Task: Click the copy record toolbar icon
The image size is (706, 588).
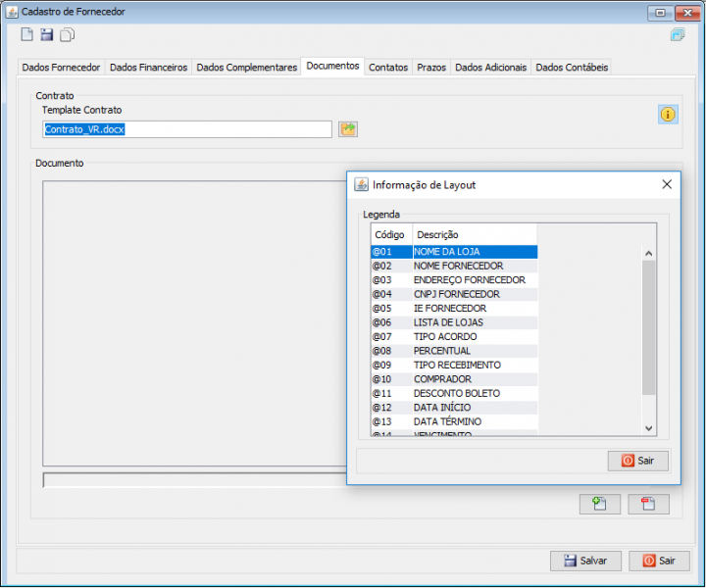Action: coord(67,34)
